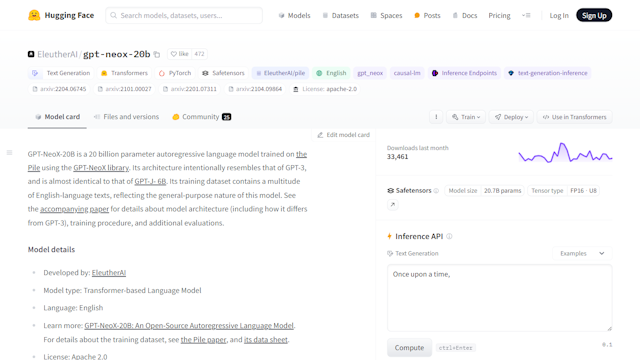Open the GPT-J-6B link

[150, 181]
